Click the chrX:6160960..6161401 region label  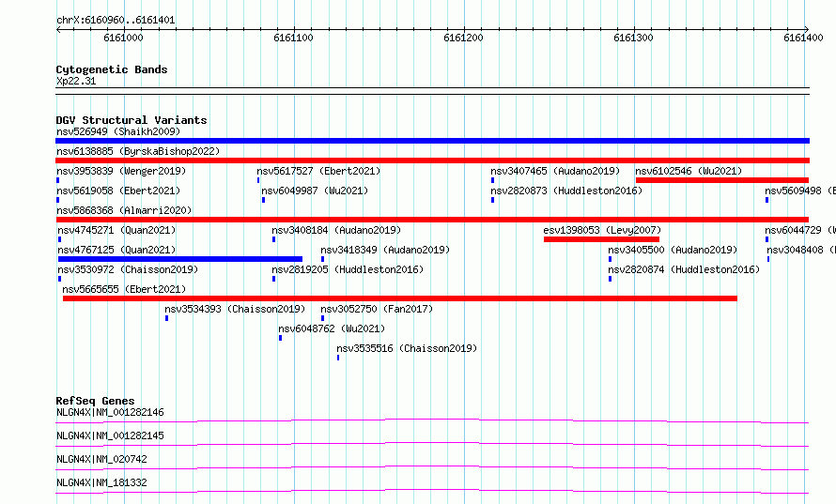[116, 20]
